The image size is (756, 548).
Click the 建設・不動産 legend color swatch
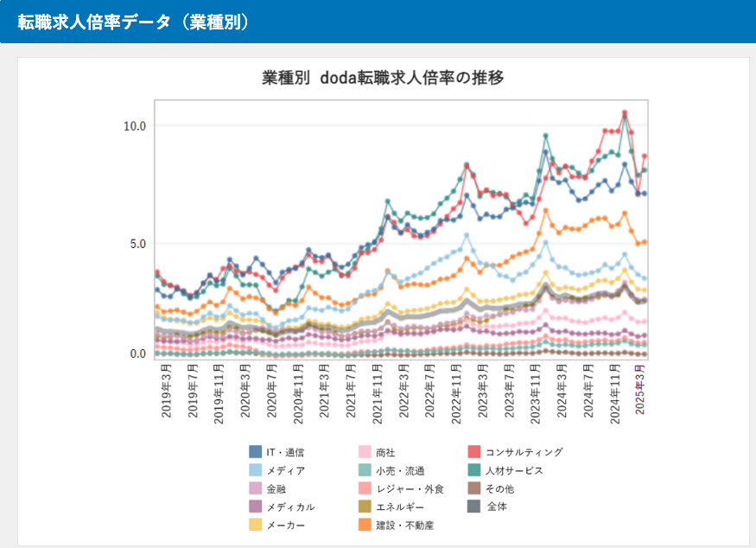coord(365,525)
